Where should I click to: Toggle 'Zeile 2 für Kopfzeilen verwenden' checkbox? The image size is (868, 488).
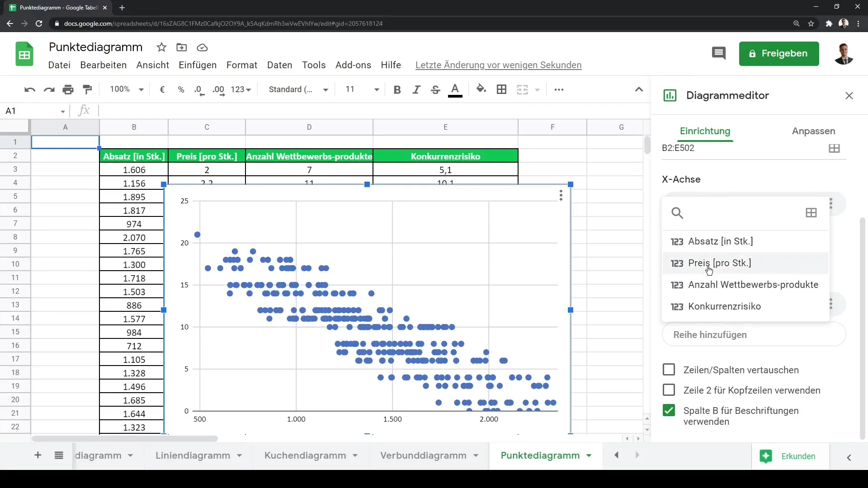tap(670, 390)
